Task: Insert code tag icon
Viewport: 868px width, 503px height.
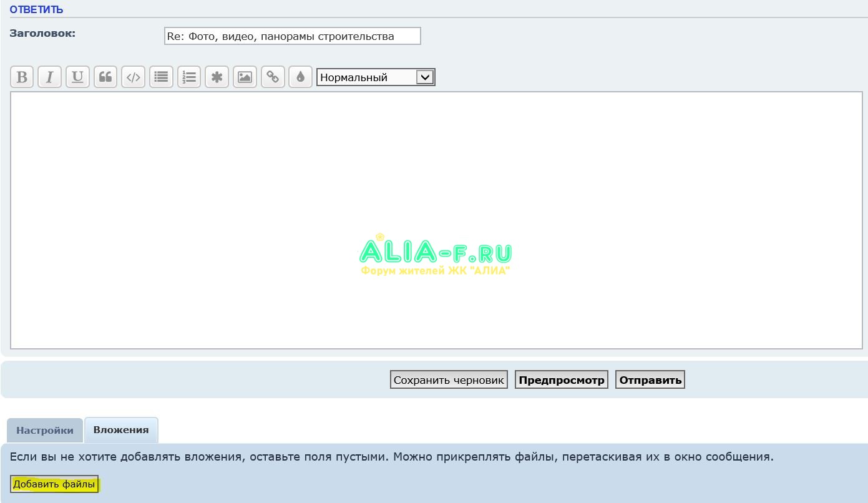Action: coord(134,77)
